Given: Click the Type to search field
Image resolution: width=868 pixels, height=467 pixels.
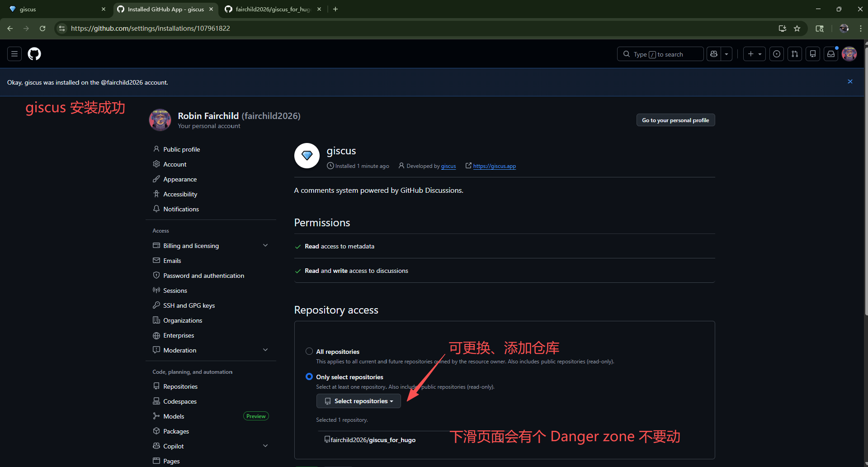Looking at the screenshot, I should tap(660, 54).
